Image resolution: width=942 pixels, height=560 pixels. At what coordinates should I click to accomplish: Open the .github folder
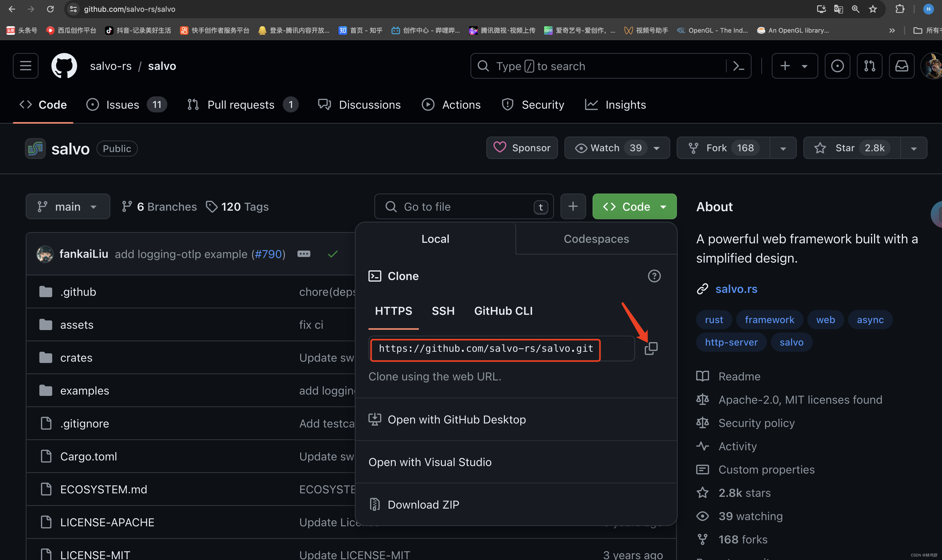(78, 292)
